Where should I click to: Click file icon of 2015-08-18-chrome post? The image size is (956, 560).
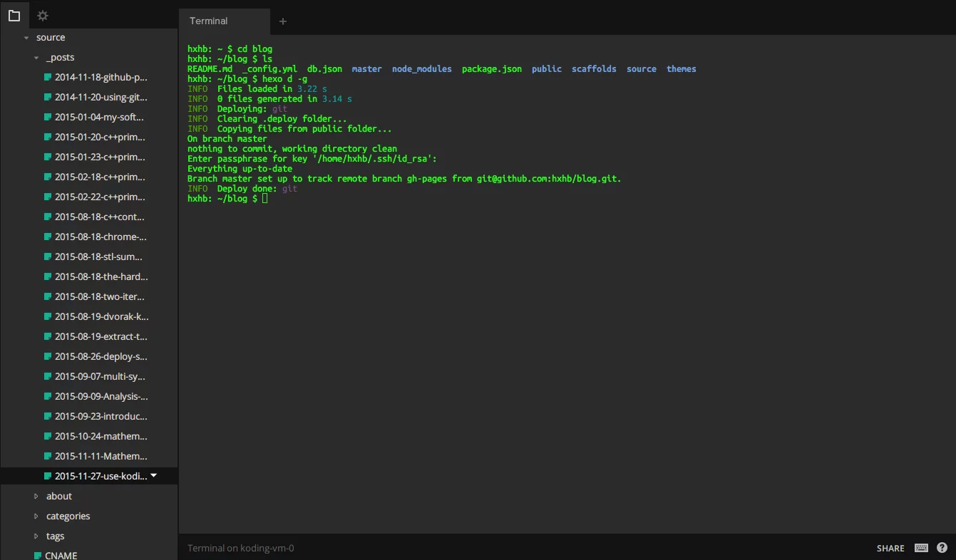48,237
